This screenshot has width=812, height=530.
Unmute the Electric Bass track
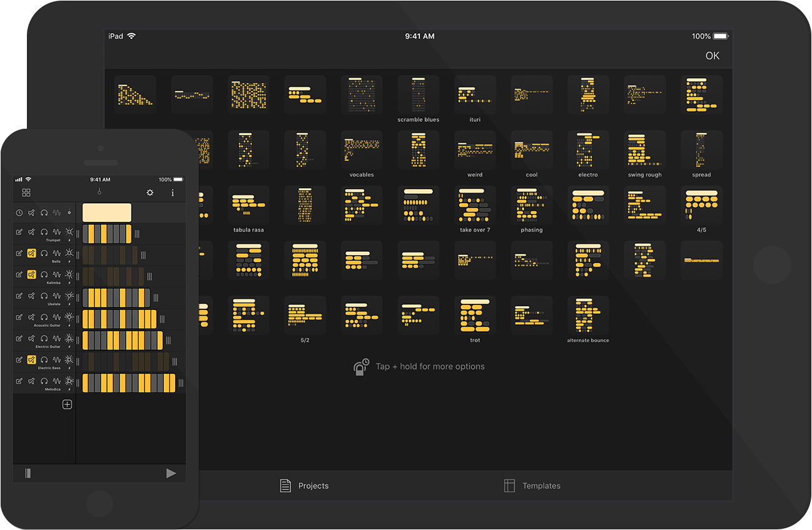click(31, 359)
